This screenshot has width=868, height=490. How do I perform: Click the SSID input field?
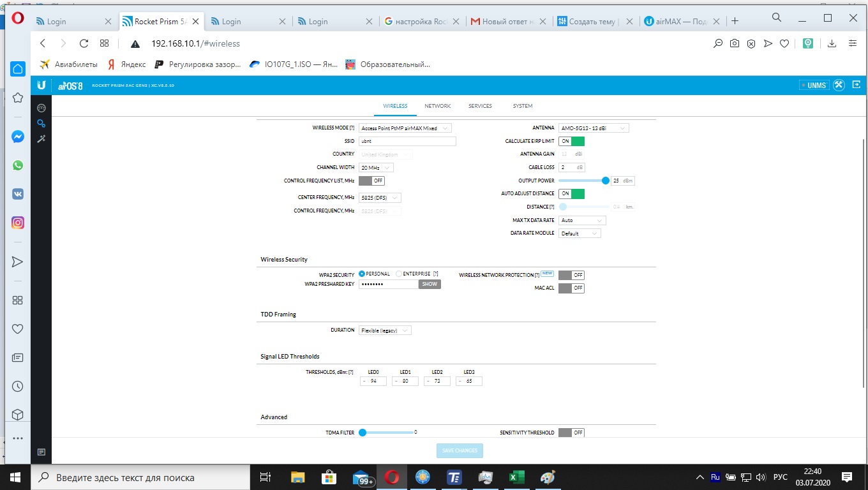tap(407, 141)
